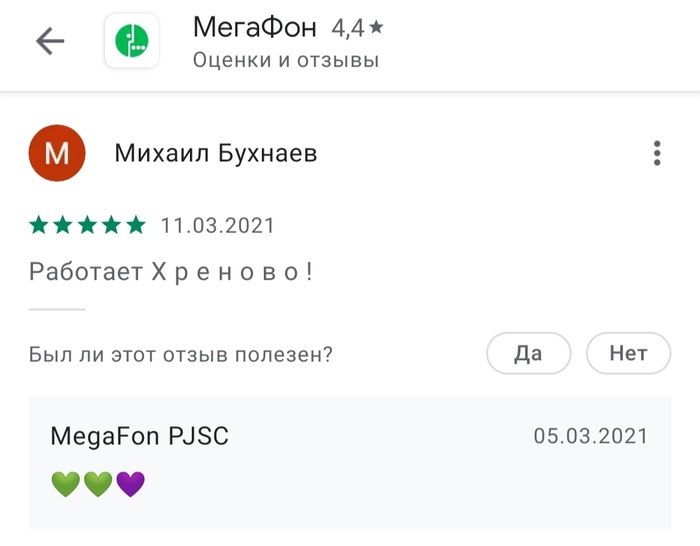Tap the green MegaFon app icon

pyautogui.click(x=131, y=41)
